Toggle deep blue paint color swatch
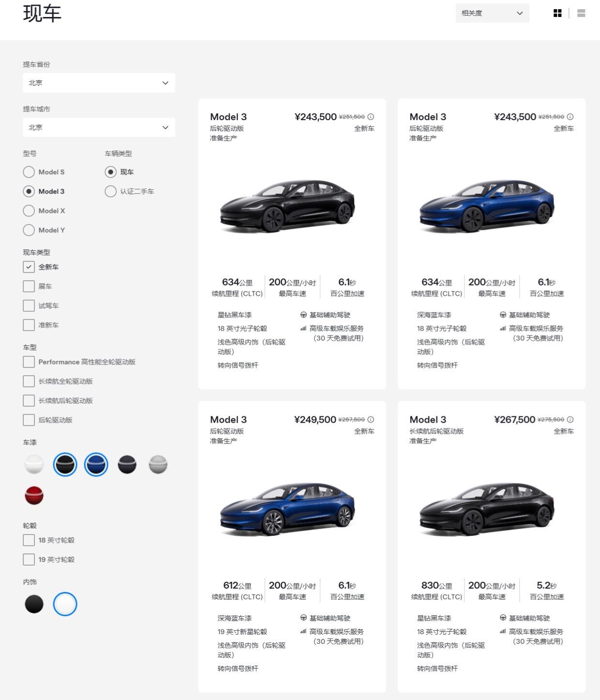This screenshot has width=600, height=700. click(96, 465)
